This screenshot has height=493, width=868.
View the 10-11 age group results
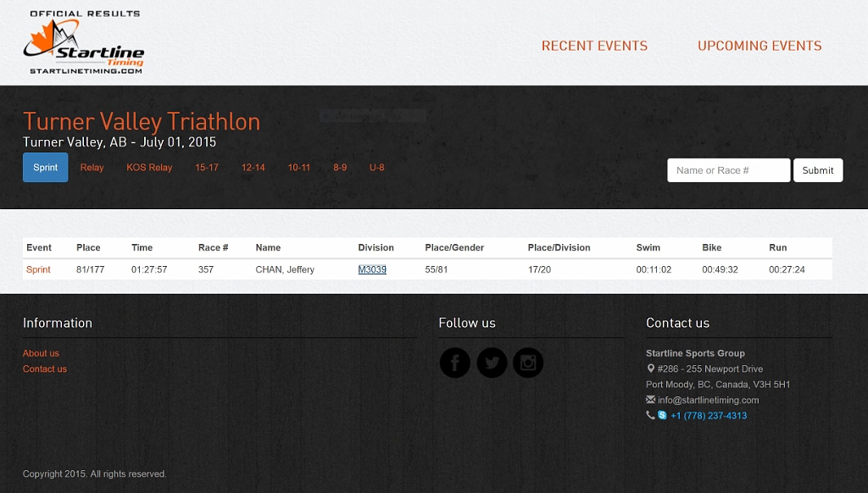tap(299, 168)
